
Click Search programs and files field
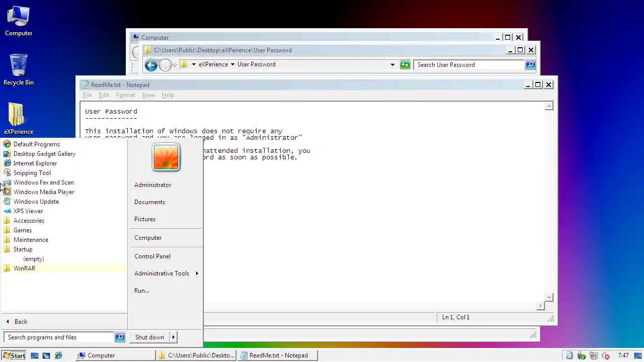59,337
